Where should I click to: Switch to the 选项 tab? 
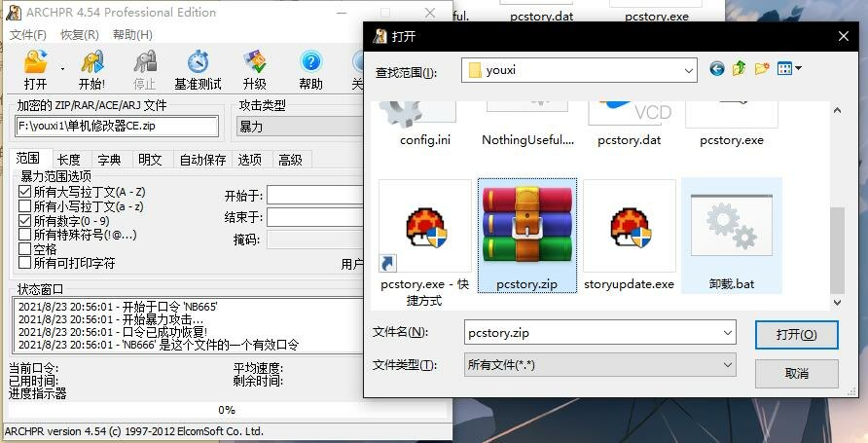pos(250,160)
